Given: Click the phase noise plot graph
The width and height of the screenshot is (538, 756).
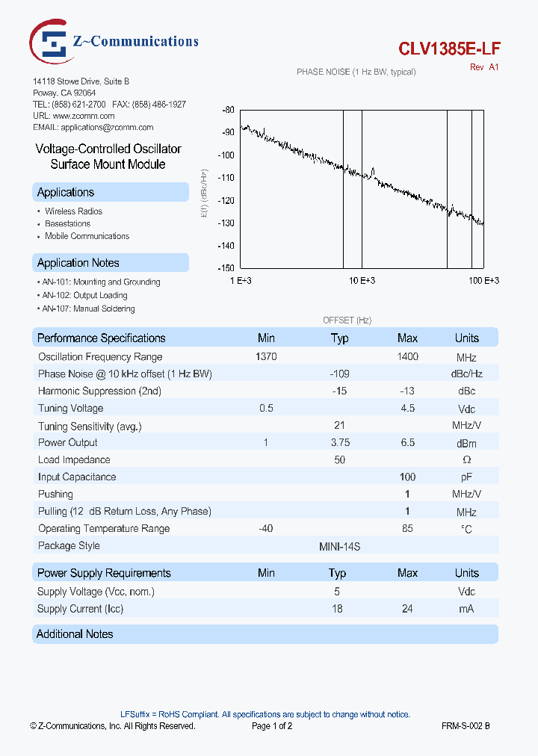Looking at the screenshot, I should point(362,188).
